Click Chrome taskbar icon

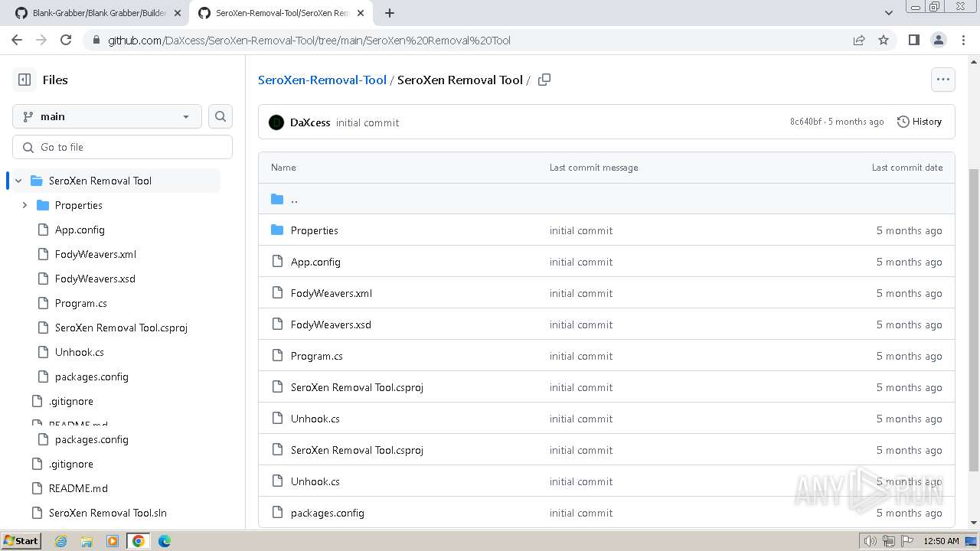(138, 541)
